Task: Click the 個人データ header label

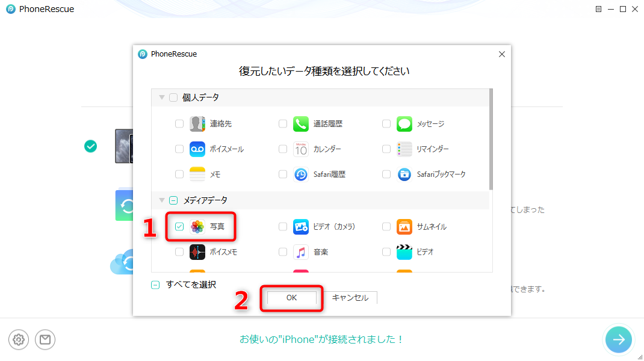Action: tap(200, 97)
